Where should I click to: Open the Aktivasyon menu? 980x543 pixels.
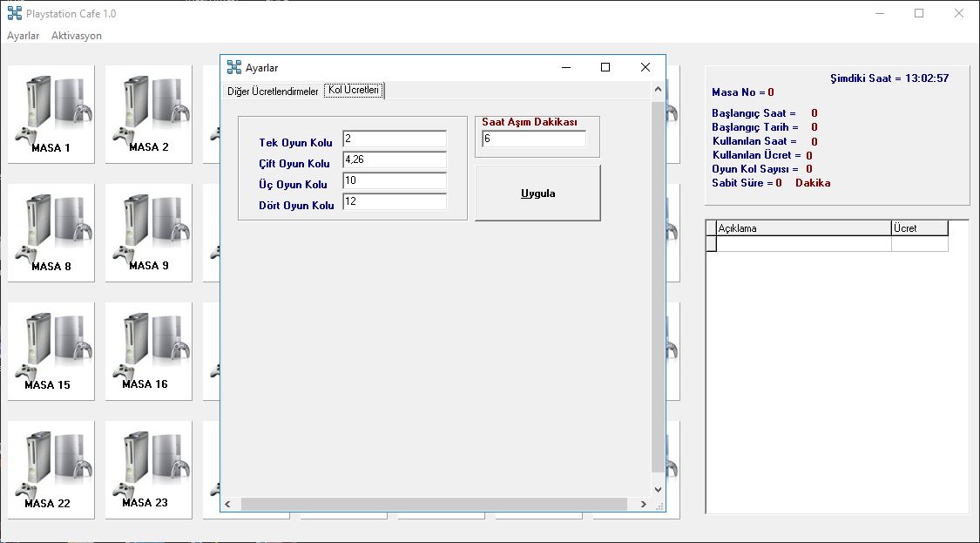(77, 36)
